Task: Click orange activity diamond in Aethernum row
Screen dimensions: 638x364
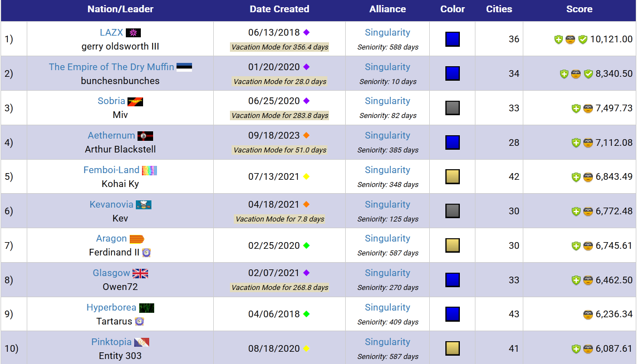Action: (306, 135)
